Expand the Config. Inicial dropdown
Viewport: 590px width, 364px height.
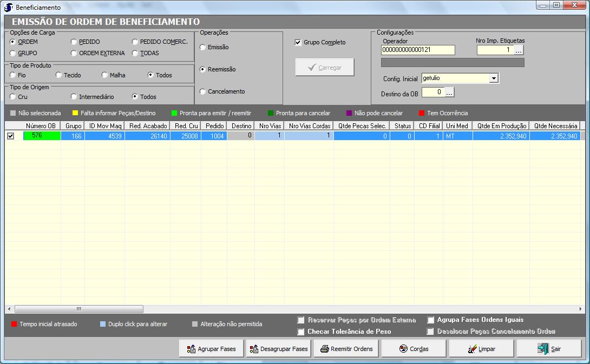coord(493,78)
